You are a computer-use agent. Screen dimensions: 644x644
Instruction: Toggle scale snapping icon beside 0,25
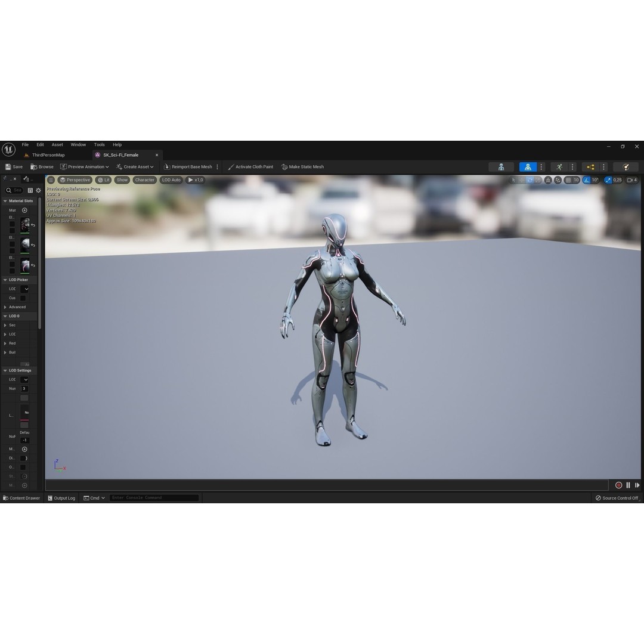[608, 180]
